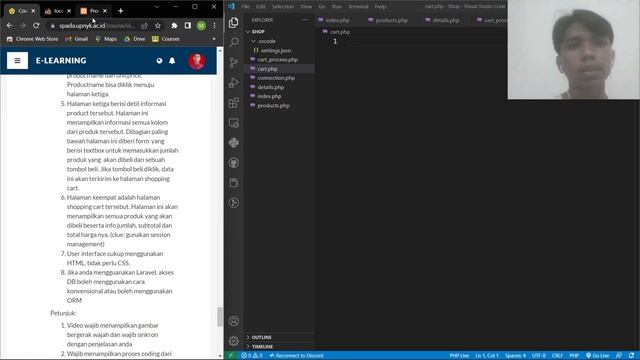The image size is (640, 360).
Task: Click Explorer more actions ellipsis
Action: 305,20
